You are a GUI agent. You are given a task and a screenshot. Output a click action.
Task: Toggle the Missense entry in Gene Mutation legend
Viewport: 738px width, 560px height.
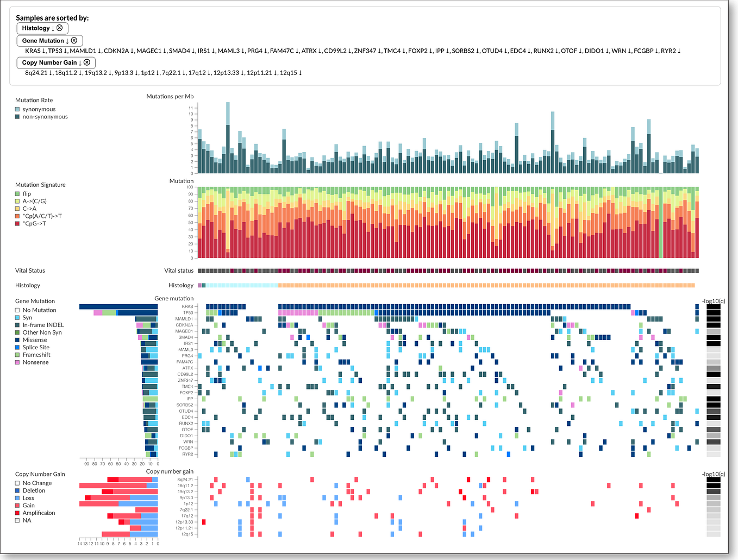17,339
